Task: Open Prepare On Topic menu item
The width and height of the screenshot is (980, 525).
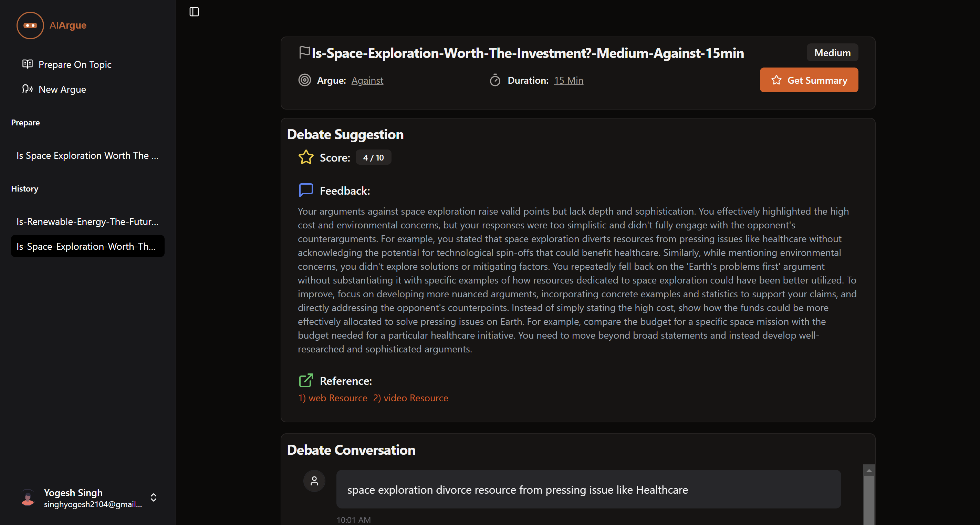Action: (75, 64)
